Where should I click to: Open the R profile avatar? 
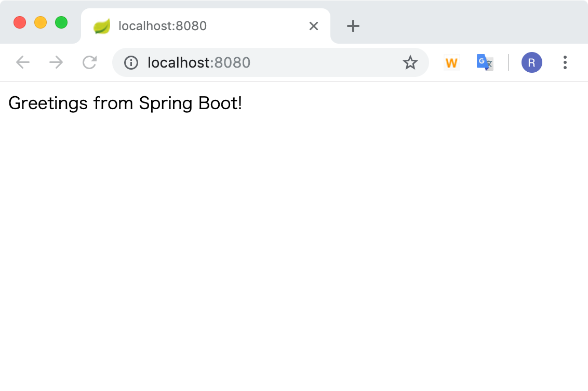[532, 63]
